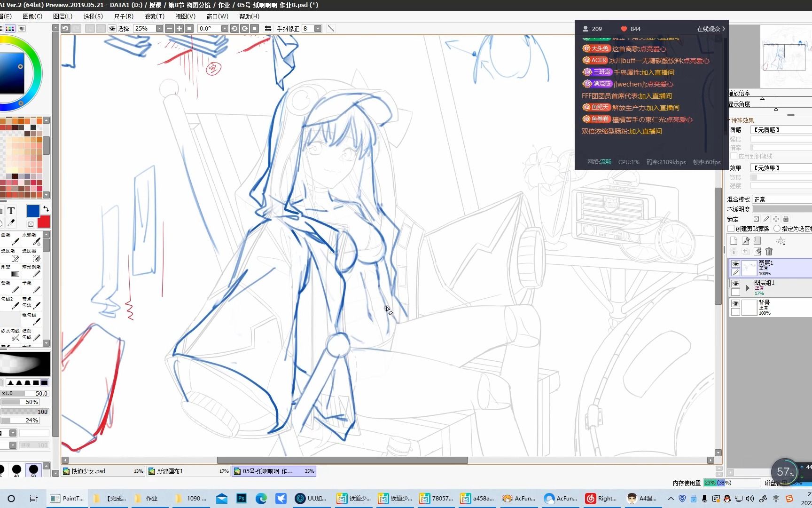Screen dimensions: 812x508
Task: Clear the layer with eraser icon
Action: 757,251
